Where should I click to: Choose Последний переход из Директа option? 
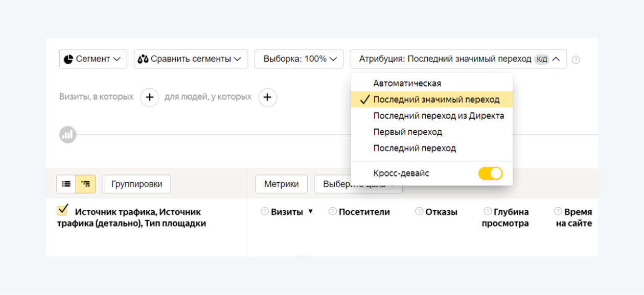click(439, 116)
